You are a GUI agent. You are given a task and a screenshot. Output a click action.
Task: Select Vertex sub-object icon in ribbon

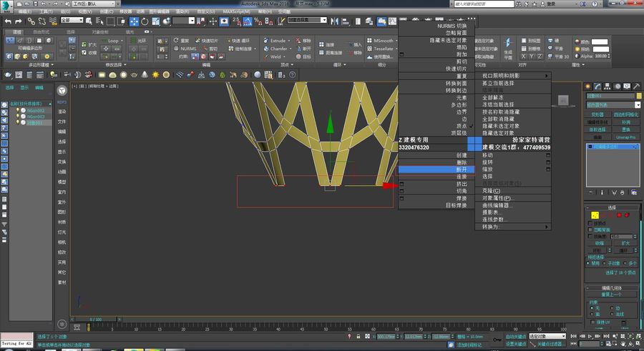pos(10,40)
